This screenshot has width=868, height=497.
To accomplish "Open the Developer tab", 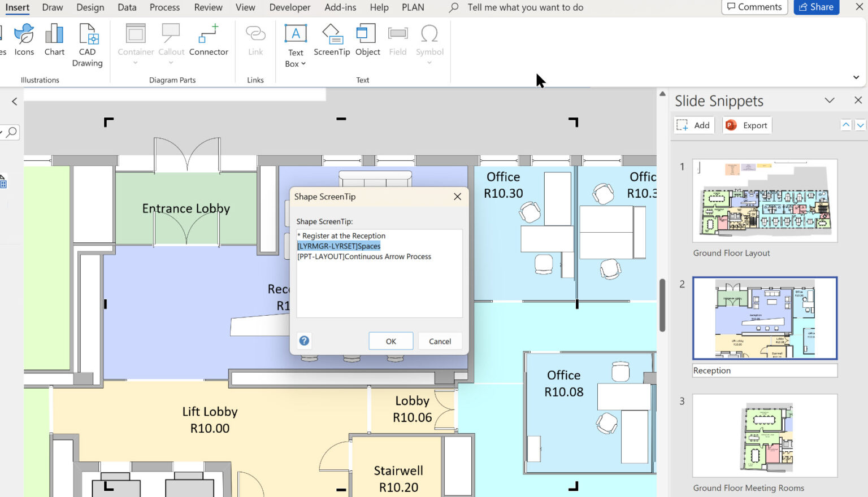I will coord(289,7).
